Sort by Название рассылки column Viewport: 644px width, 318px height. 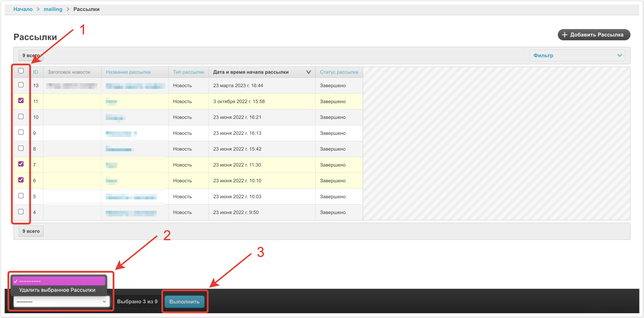[x=128, y=72]
